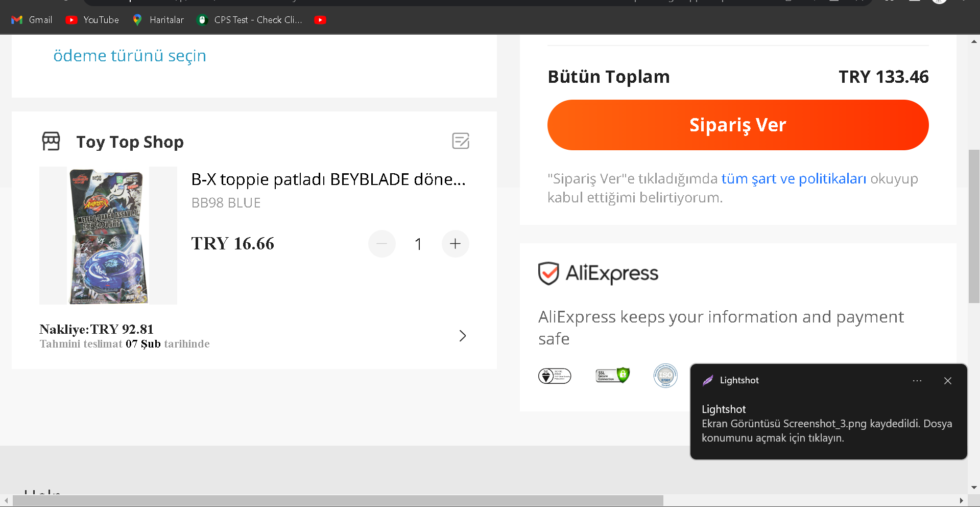Close the Lightshot notification
Image resolution: width=980 pixels, height=507 pixels.
[x=948, y=381]
